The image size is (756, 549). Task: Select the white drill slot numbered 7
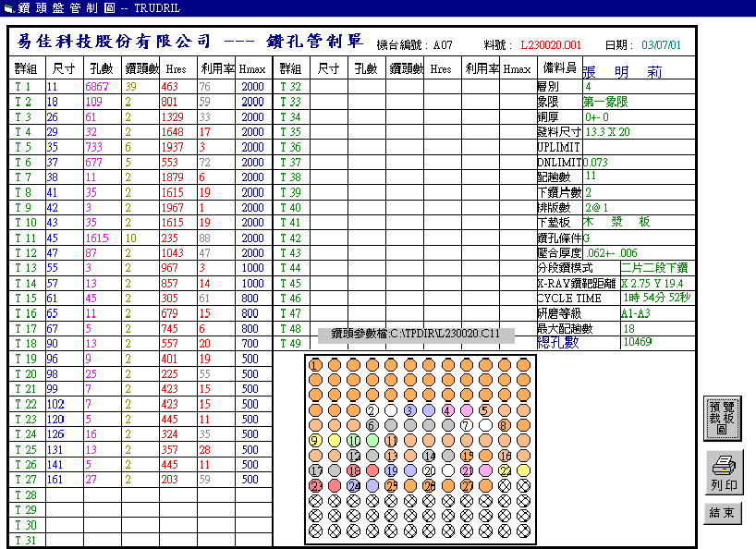[467, 425]
